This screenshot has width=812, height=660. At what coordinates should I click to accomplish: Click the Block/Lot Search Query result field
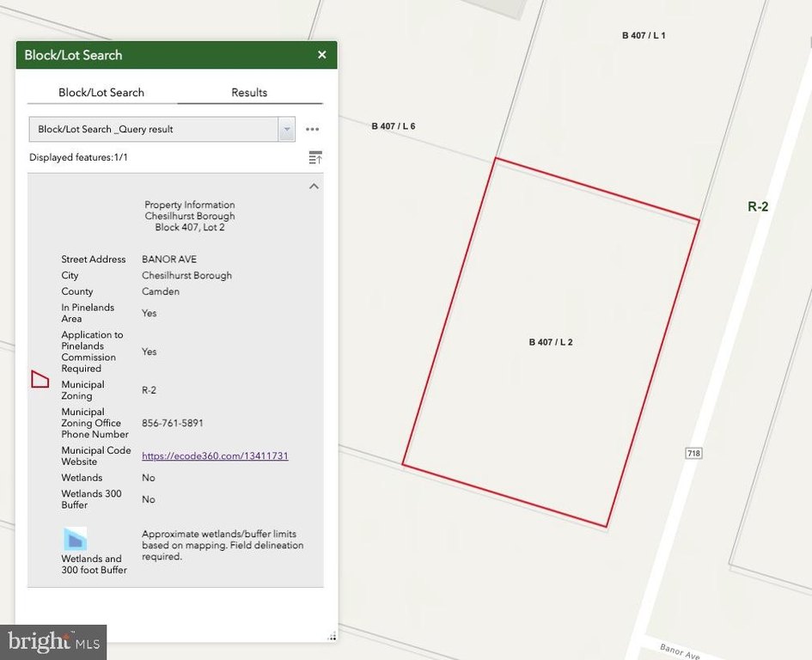[x=154, y=130]
